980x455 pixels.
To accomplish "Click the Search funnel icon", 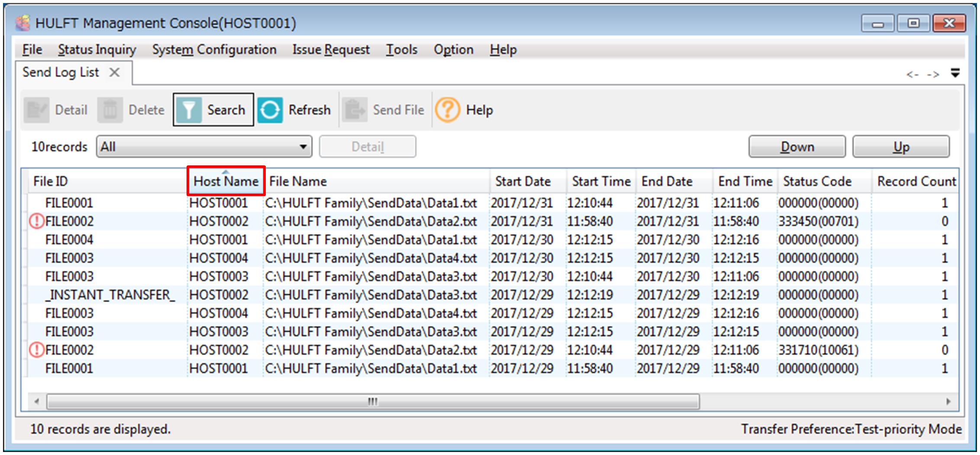I will 189,110.
